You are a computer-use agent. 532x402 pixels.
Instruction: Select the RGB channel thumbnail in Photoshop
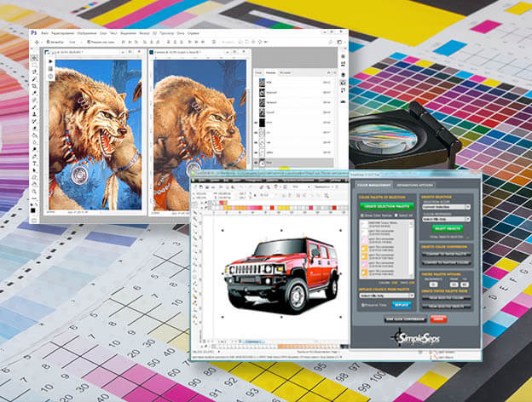[263, 83]
